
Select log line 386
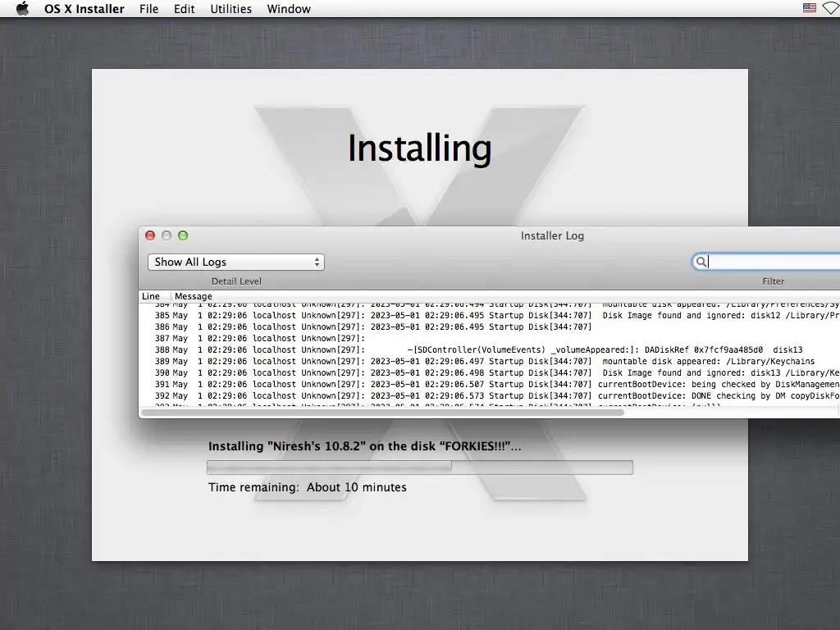489,326
